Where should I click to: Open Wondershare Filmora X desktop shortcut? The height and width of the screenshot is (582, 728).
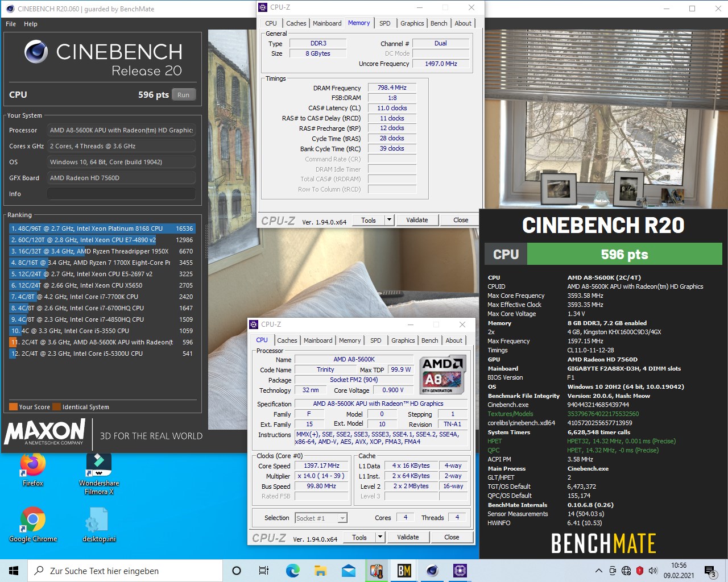(x=99, y=473)
